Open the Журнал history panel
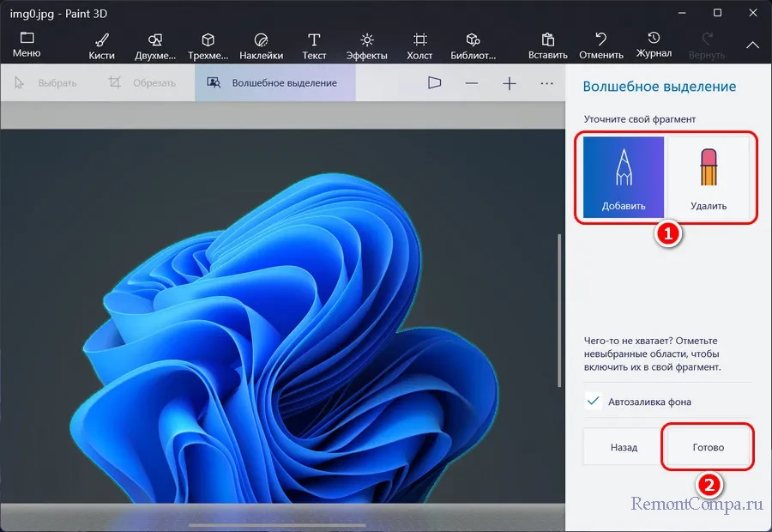The height and width of the screenshot is (532, 772). 654,45
